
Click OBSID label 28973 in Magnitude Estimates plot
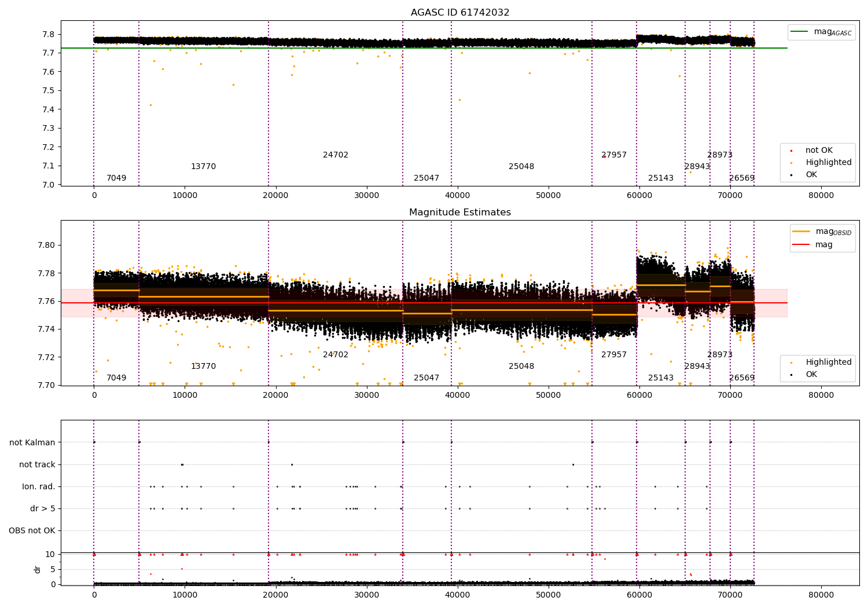tap(720, 355)
